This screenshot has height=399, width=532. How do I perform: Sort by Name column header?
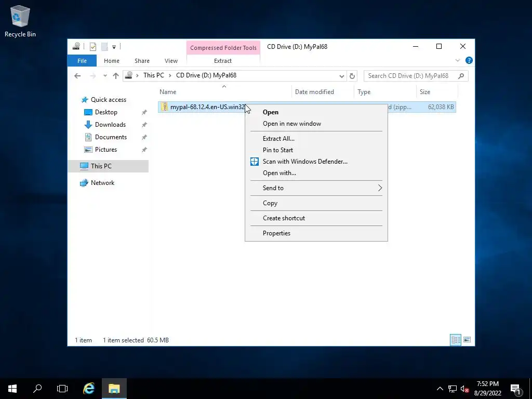coord(168,92)
